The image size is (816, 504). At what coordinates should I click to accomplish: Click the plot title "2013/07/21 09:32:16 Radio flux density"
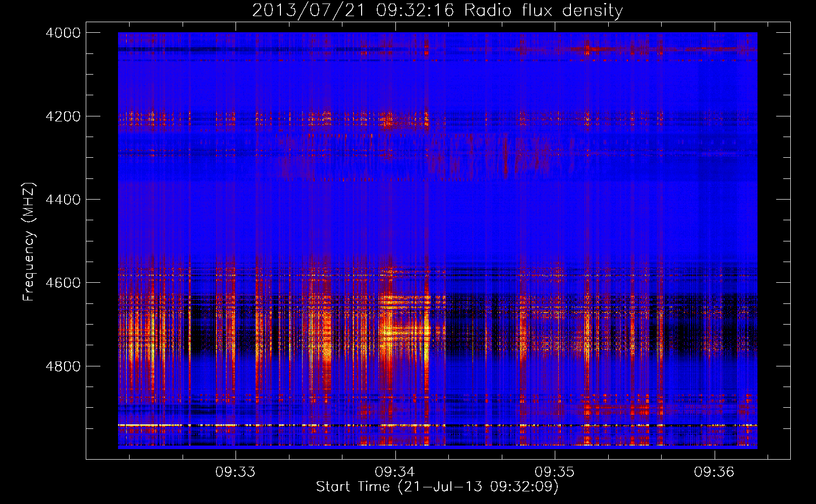[437, 11]
